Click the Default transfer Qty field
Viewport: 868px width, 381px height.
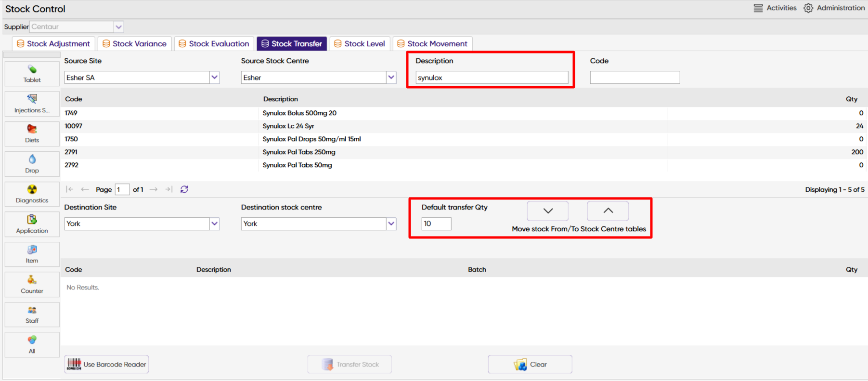(x=437, y=224)
